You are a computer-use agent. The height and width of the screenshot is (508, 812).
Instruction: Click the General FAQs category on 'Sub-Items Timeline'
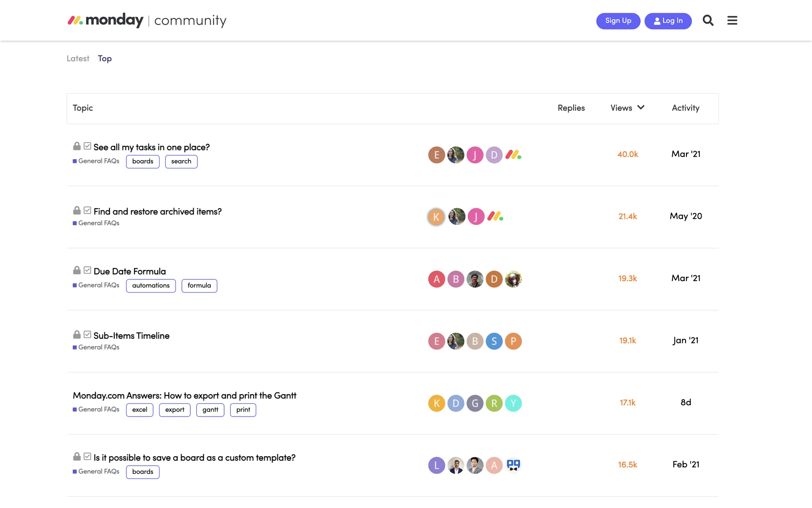click(99, 347)
